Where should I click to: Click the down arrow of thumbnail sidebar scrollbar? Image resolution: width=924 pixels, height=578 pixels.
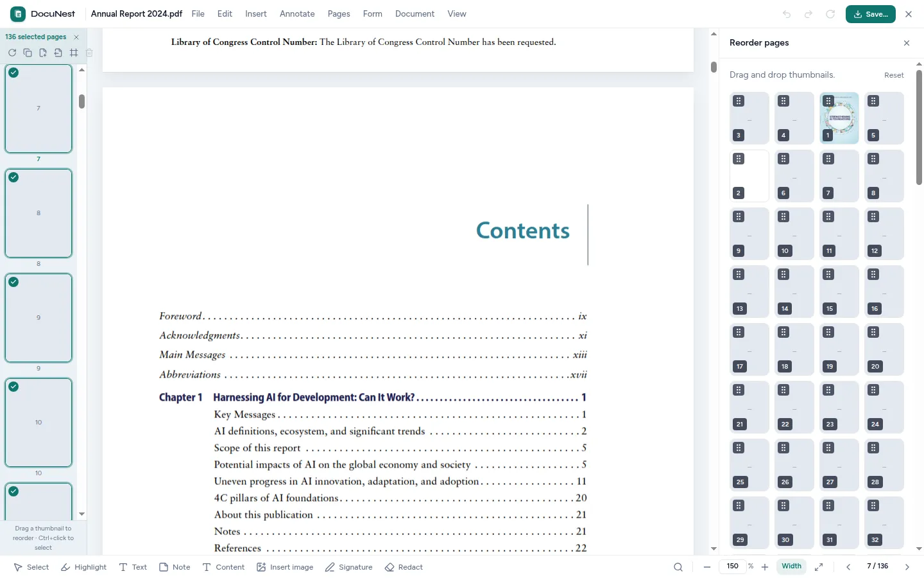click(81, 514)
